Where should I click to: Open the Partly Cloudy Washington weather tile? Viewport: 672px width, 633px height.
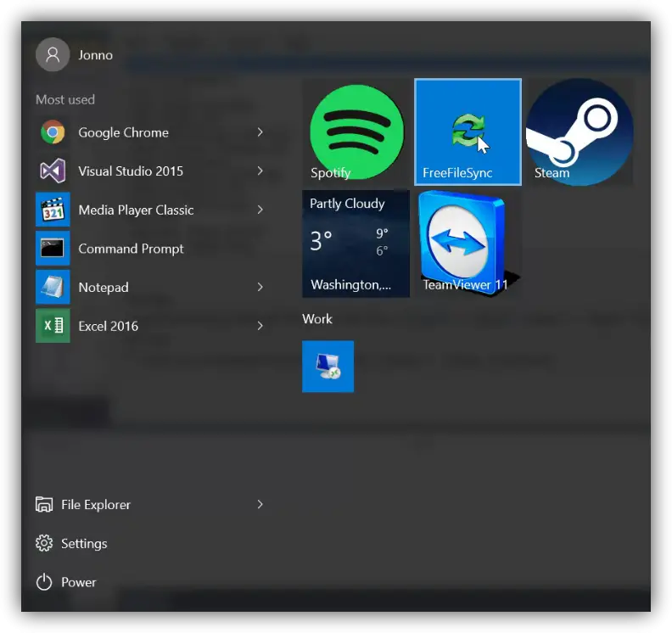[356, 244]
